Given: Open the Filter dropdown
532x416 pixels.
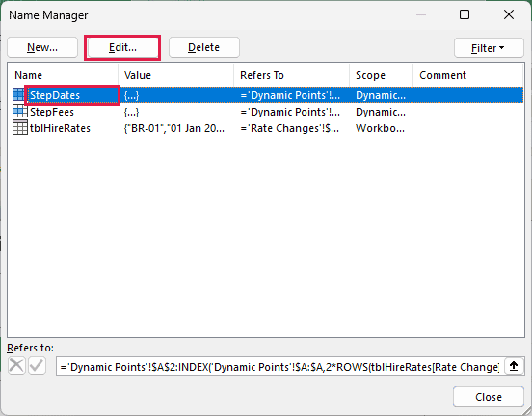Looking at the screenshot, I should 489,48.
